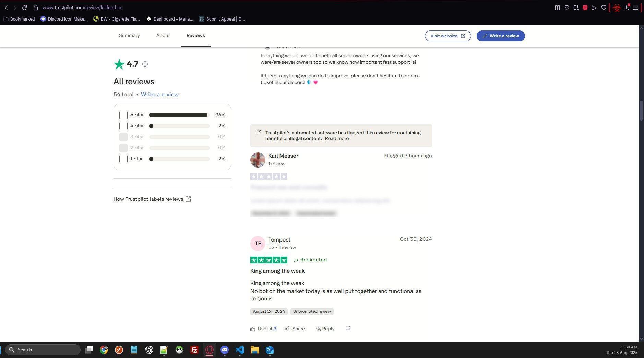The width and height of the screenshot is (644, 358).
Task: Open the BW - Cigarette Fla... bookmark
Action: tap(117, 19)
